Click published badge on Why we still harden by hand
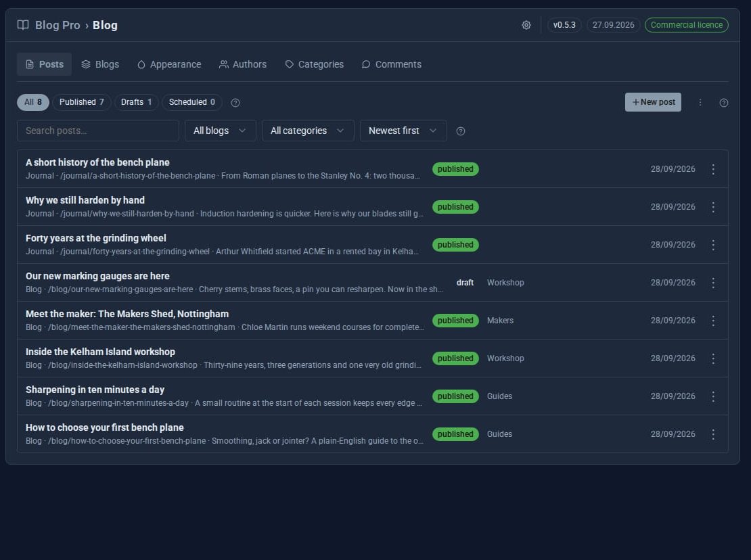 tap(455, 207)
